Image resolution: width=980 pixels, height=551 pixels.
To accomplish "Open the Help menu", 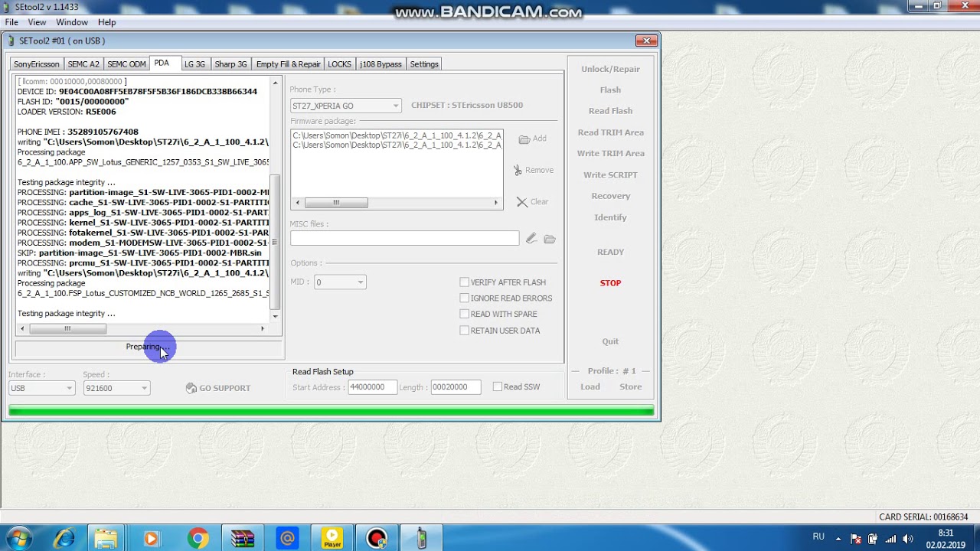I will 107,22.
